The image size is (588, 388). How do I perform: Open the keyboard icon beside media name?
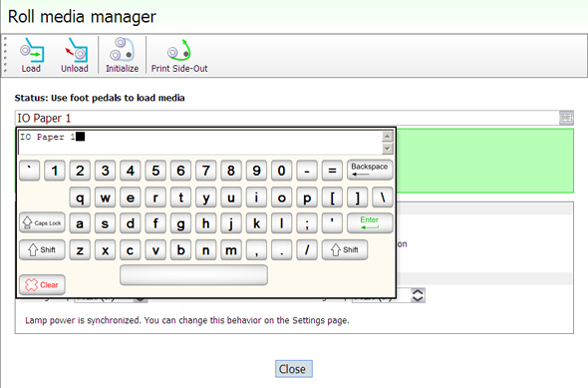pyautogui.click(x=566, y=118)
